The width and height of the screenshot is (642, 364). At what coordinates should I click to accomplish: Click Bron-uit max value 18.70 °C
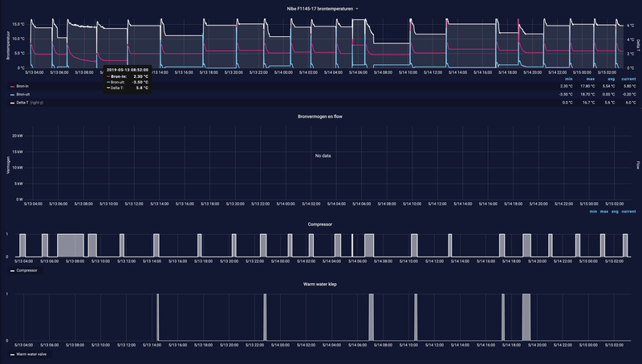click(x=587, y=95)
